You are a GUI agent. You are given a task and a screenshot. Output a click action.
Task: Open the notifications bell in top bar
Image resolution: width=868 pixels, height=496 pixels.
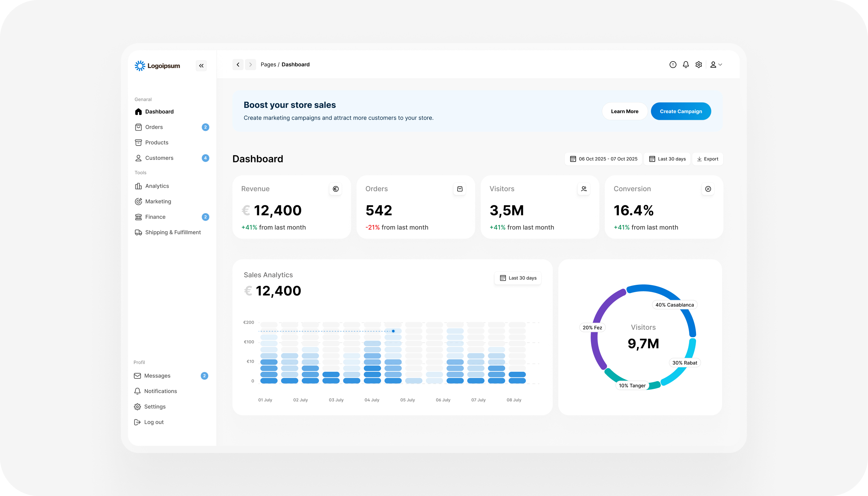[686, 65]
